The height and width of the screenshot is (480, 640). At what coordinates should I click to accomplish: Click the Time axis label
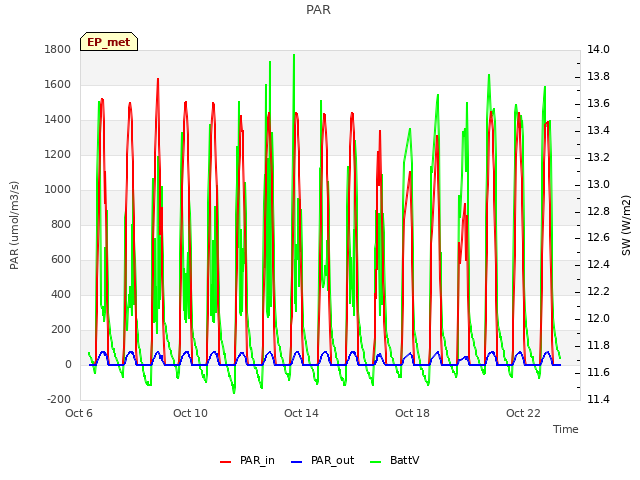click(x=566, y=429)
